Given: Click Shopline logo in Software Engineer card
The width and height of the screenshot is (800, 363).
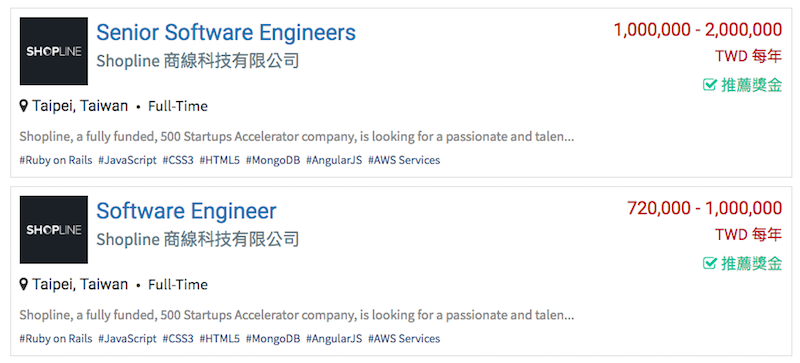Looking at the screenshot, I should (x=54, y=230).
